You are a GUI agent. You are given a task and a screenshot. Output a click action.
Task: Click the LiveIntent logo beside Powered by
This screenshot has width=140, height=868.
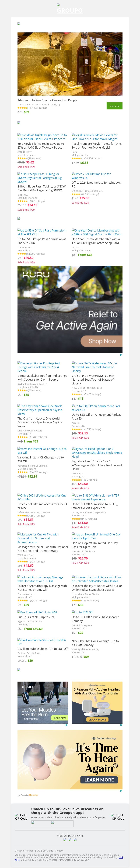[34, 795]
